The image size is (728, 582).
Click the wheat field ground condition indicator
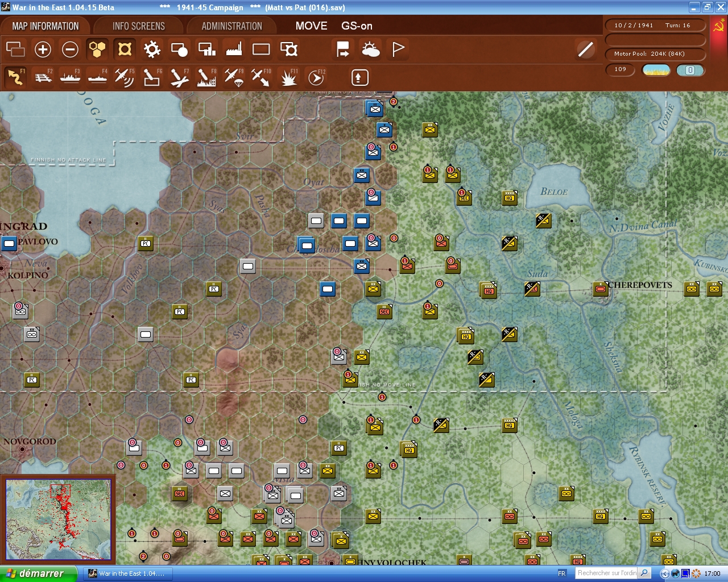click(656, 70)
